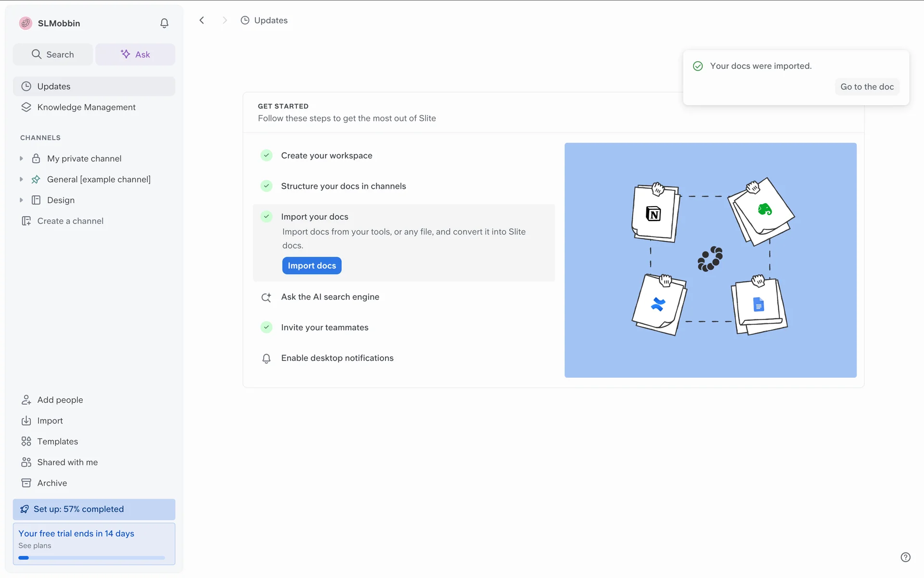Open Knowledge Management in the sidebar
924x578 pixels.
click(86, 107)
